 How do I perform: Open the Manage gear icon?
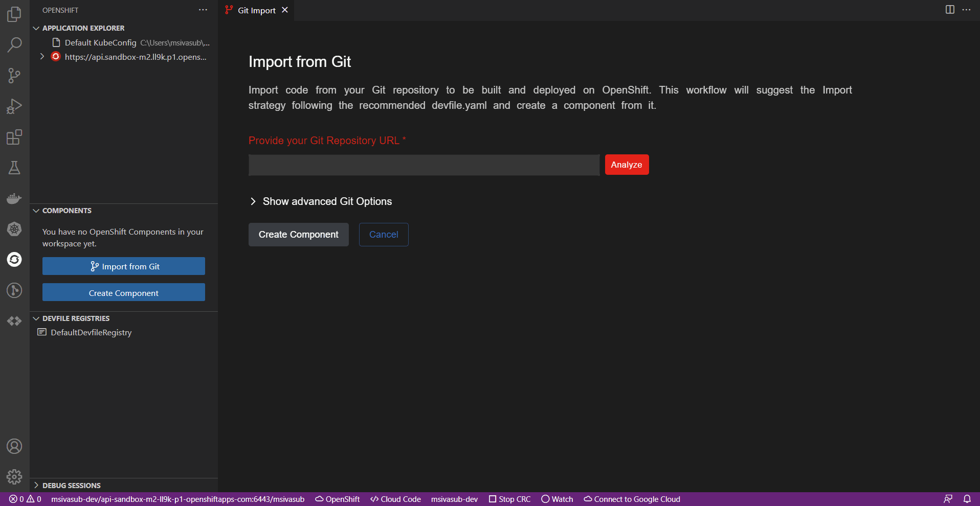14,477
